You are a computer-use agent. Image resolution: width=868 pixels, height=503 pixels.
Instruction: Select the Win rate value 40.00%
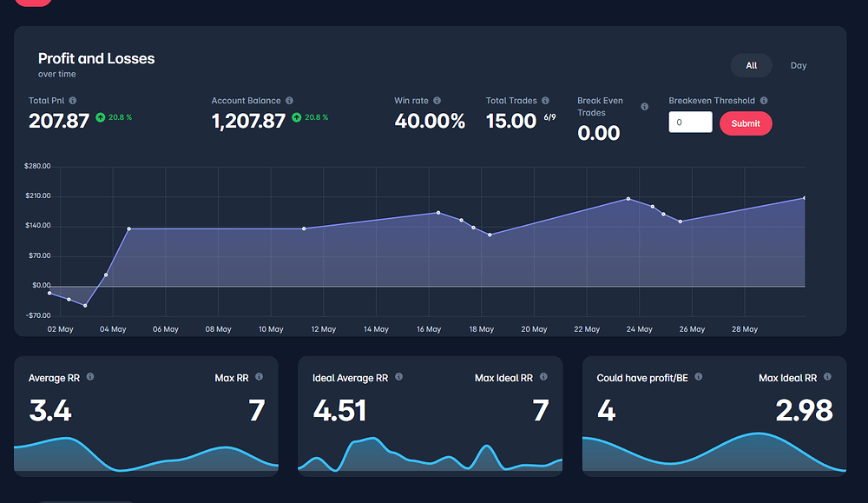click(431, 121)
